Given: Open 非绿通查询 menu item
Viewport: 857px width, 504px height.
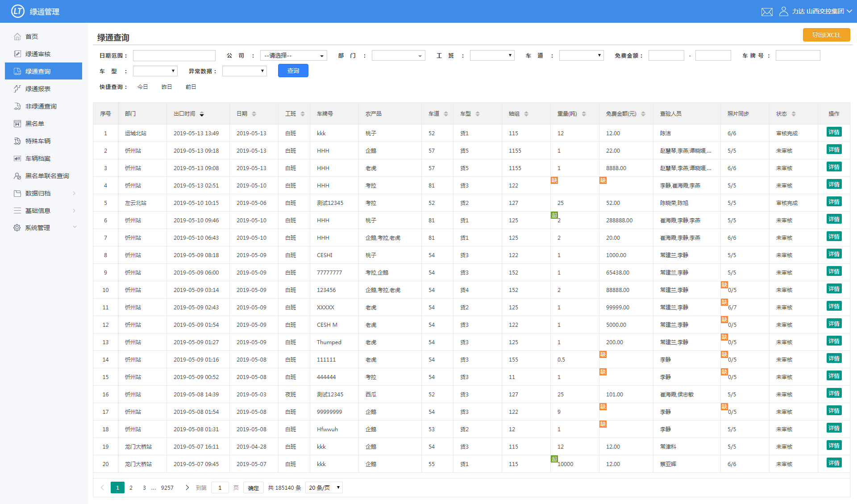Looking at the screenshot, I should (41, 106).
